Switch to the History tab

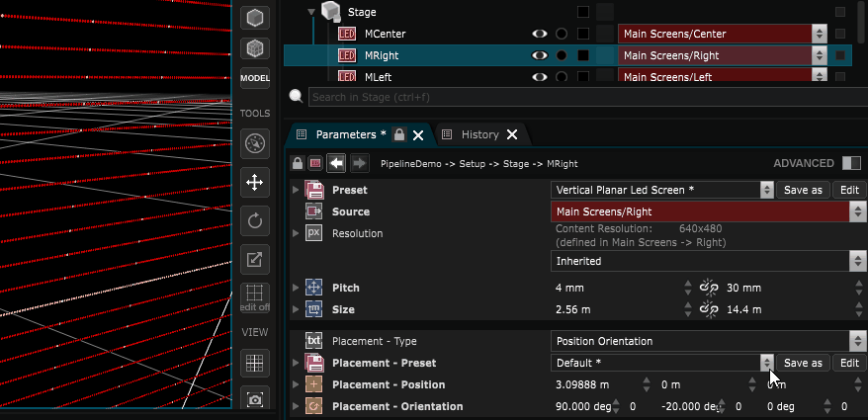click(x=479, y=134)
